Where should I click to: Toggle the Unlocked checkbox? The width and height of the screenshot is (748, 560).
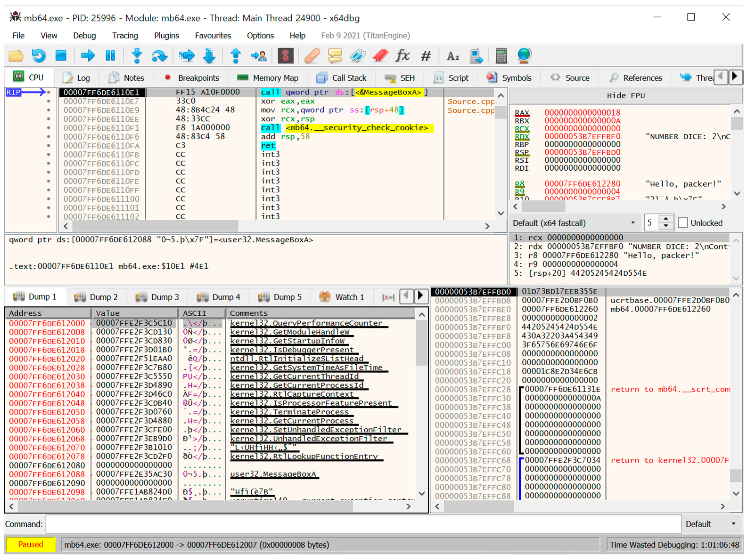(683, 223)
